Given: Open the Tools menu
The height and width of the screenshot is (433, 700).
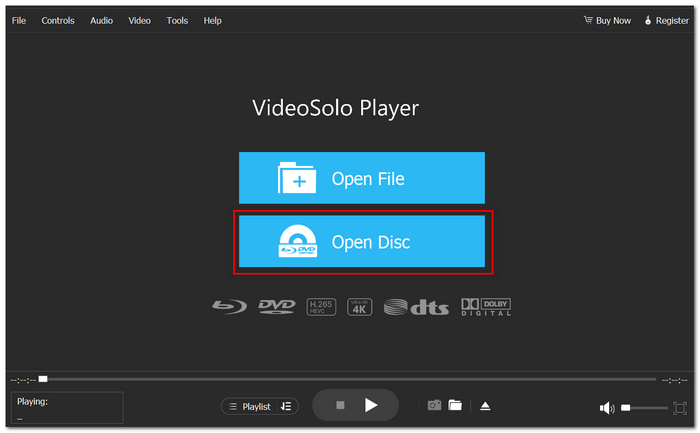Looking at the screenshot, I should pyautogui.click(x=177, y=21).
